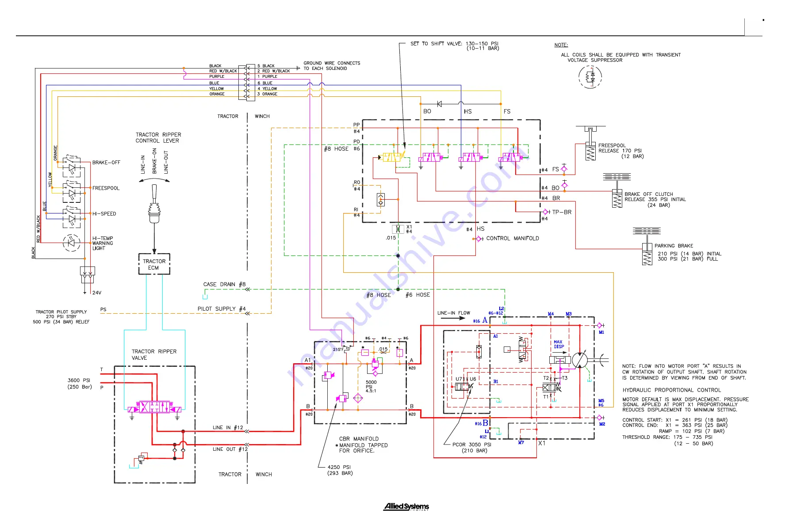
Task: Click the TP-BR test port symbol
Action: tap(545, 212)
